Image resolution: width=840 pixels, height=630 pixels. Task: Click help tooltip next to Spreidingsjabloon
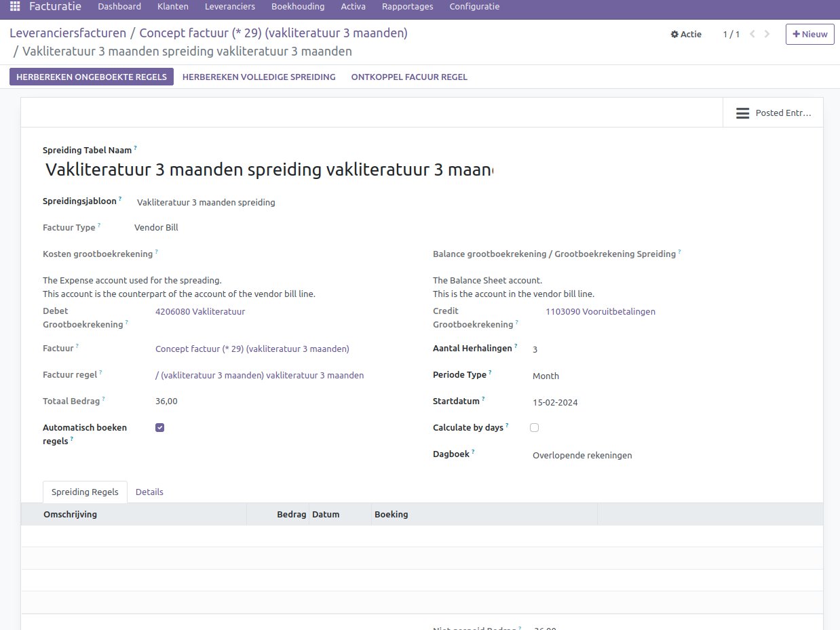coord(120,199)
